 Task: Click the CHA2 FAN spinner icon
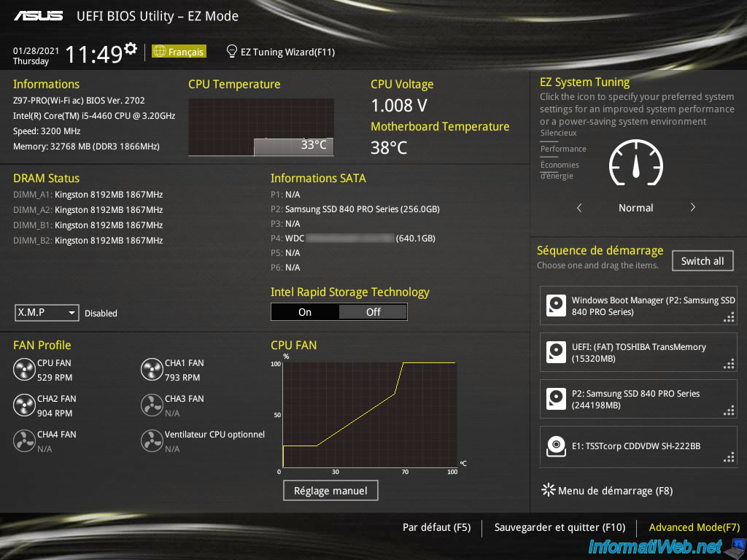[x=24, y=405]
